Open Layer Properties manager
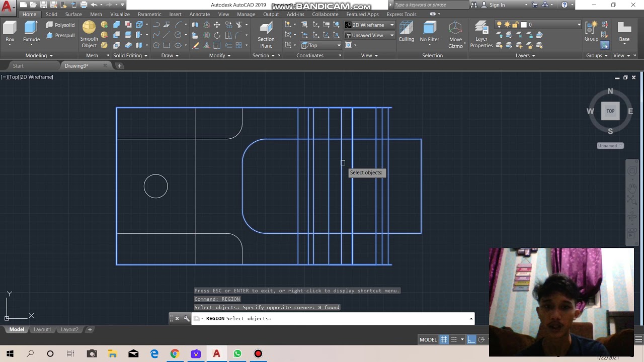 click(x=481, y=34)
